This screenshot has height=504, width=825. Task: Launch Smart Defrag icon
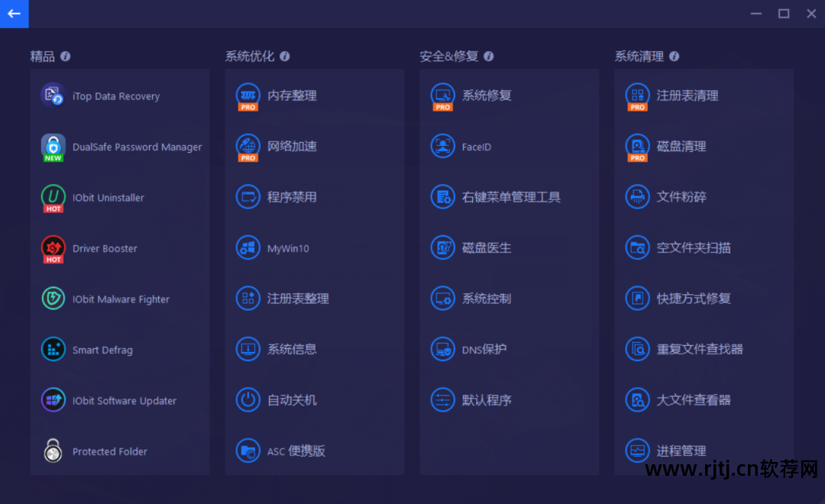point(53,349)
